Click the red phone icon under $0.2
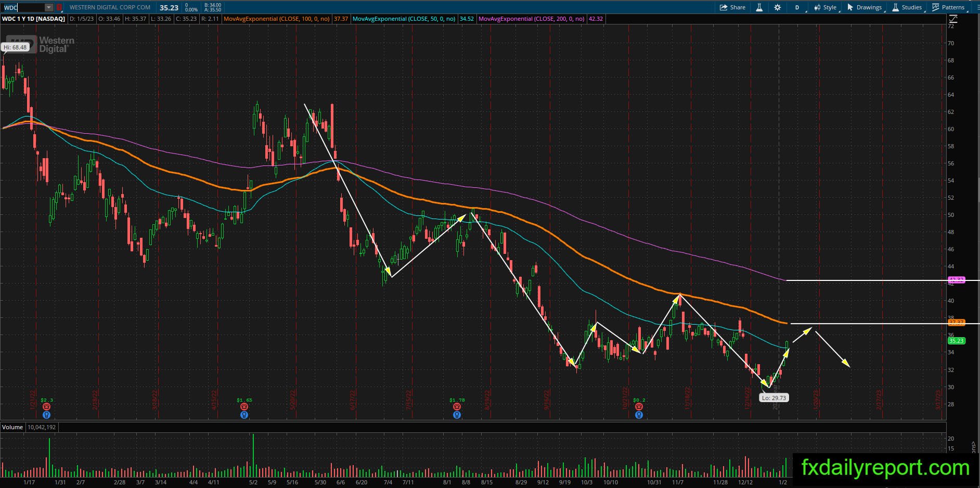The width and height of the screenshot is (980, 488). click(x=639, y=407)
